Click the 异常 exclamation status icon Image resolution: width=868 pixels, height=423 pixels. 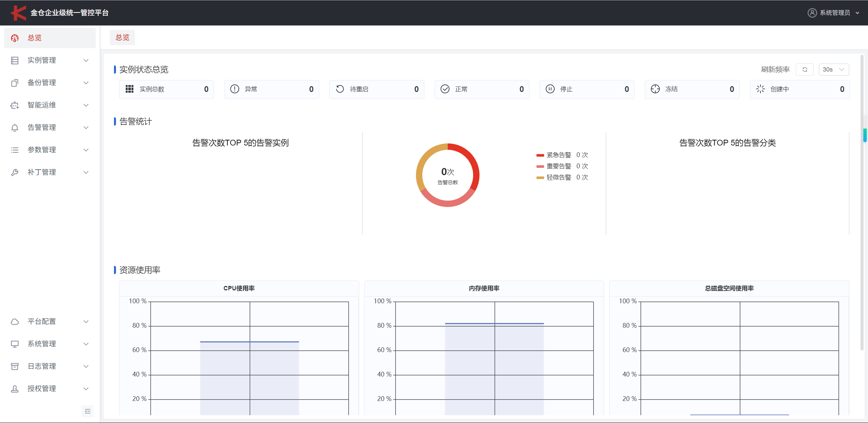(235, 89)
